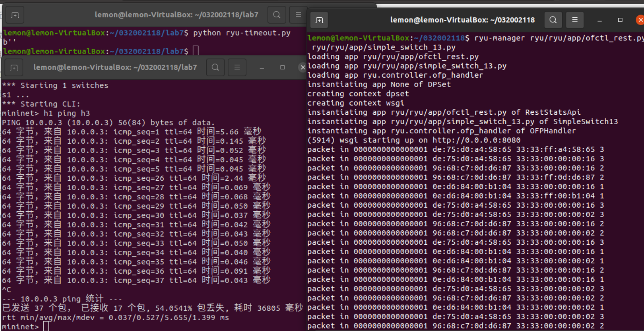Click the '*** Starting 1 switches' line
Viewport: 644px width, 331px height.
tap(55, 85)
